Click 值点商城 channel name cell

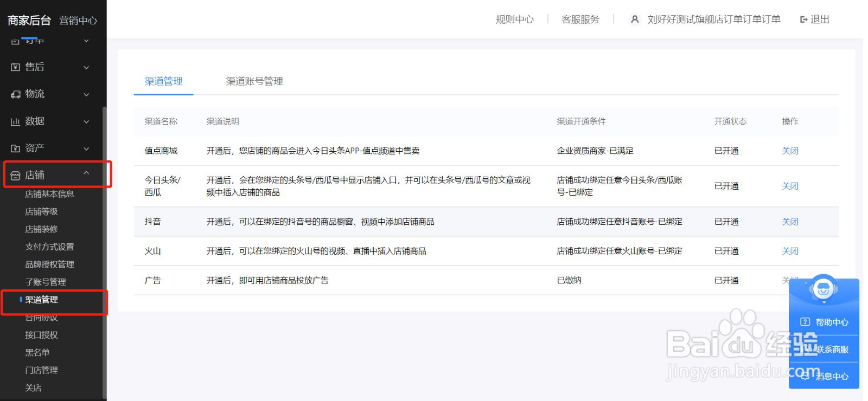coord(161,151)
